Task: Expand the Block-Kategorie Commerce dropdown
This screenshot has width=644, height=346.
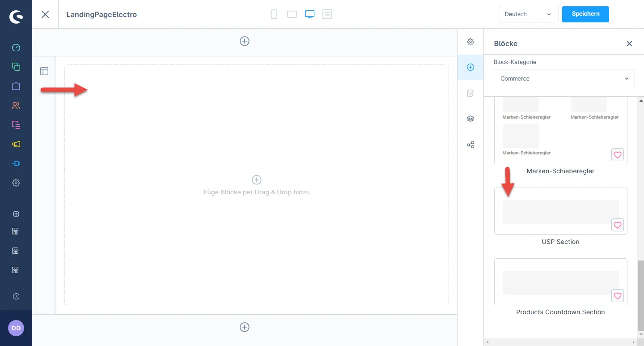Action: (x=564, y=79)
